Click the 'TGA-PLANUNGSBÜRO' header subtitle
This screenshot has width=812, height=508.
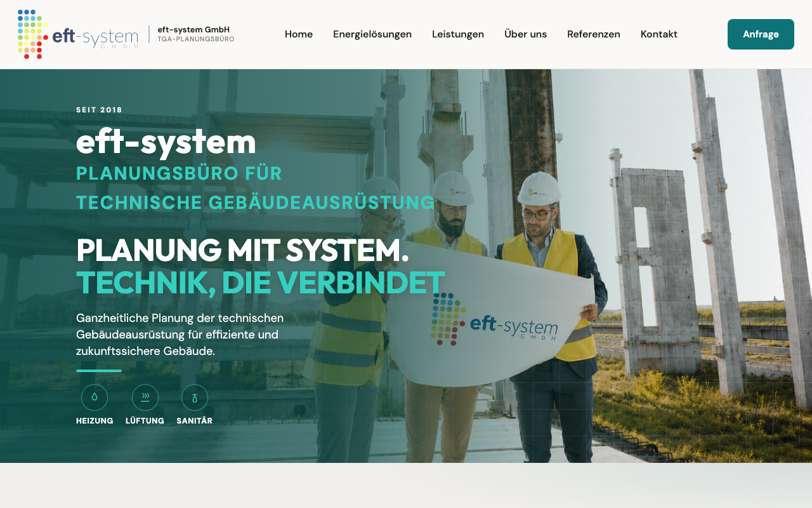196,39
